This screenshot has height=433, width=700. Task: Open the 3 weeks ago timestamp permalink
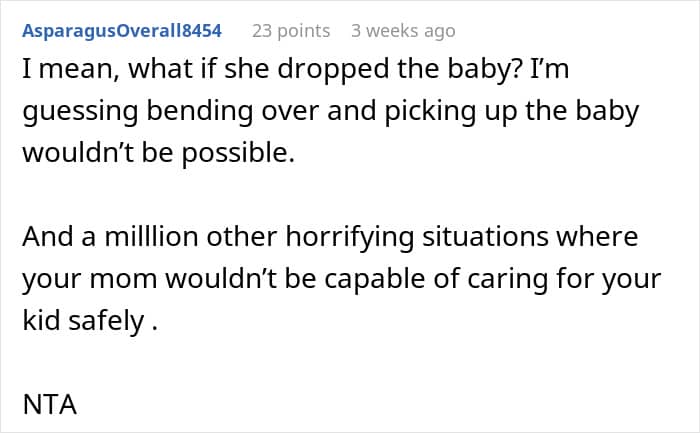point(403,31)
